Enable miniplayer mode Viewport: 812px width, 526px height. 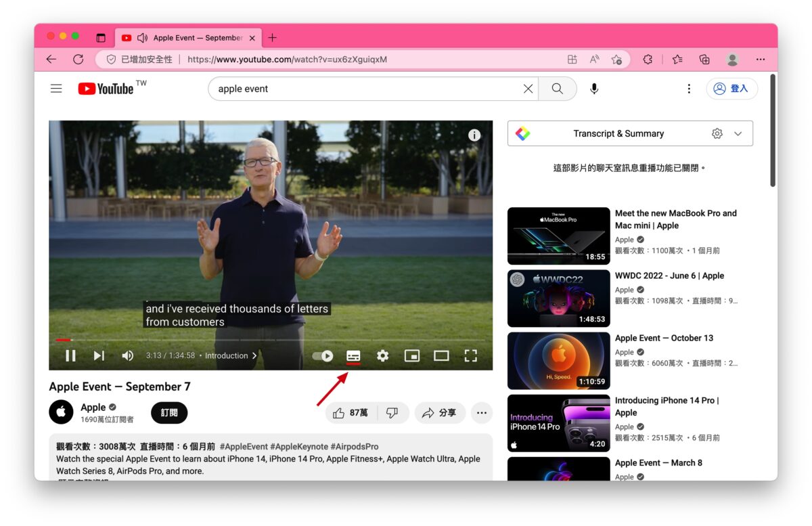(412, 355)
